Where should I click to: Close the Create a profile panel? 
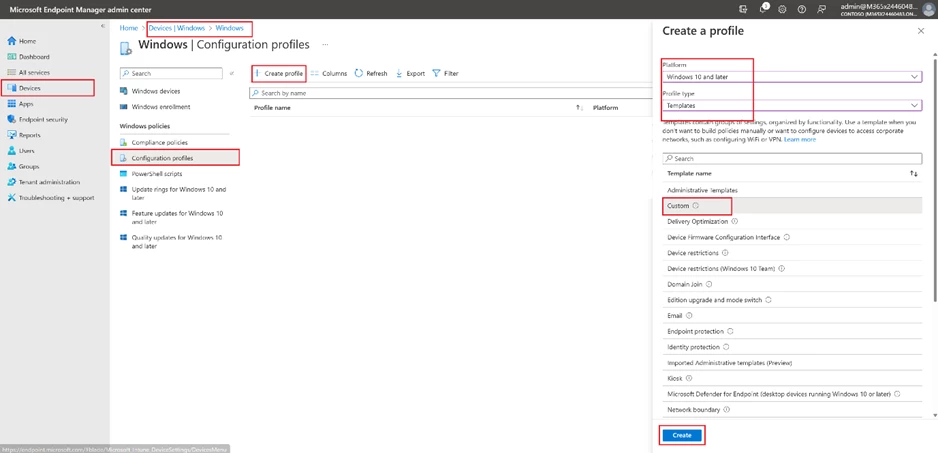[x=921, y=31]
